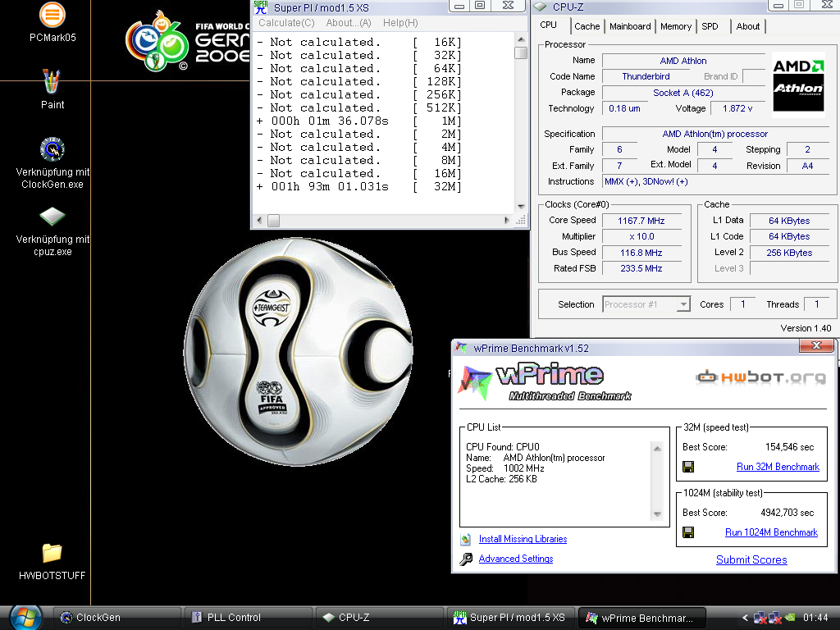840x630 pixels.
Task: Click the Windows Start orb
Action: (x=25, y=618)
